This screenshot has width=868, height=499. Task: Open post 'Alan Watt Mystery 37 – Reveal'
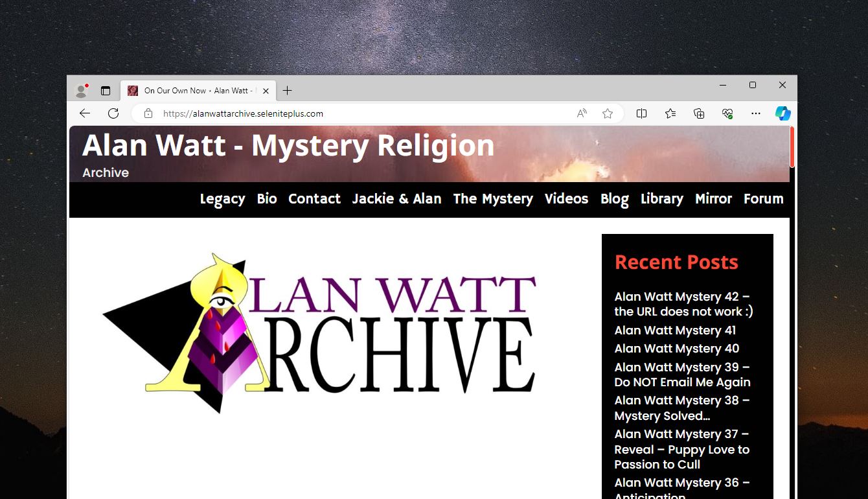tap(681, 449)
